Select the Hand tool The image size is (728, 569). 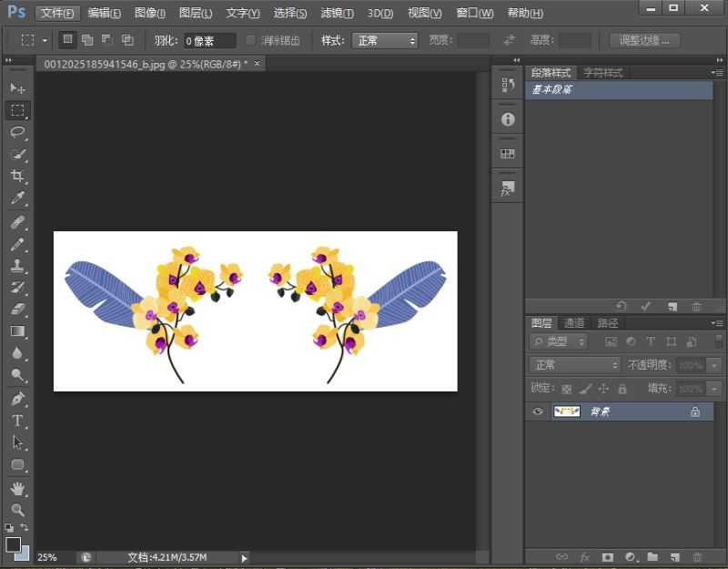coord(17,489)
